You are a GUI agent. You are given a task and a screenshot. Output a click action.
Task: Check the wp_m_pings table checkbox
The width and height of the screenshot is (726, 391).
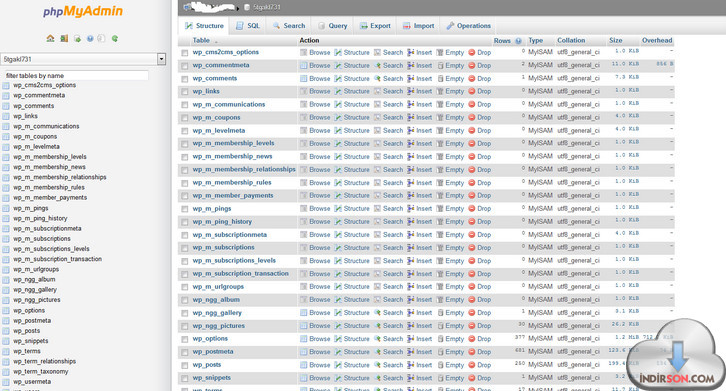tap(185, 209)
